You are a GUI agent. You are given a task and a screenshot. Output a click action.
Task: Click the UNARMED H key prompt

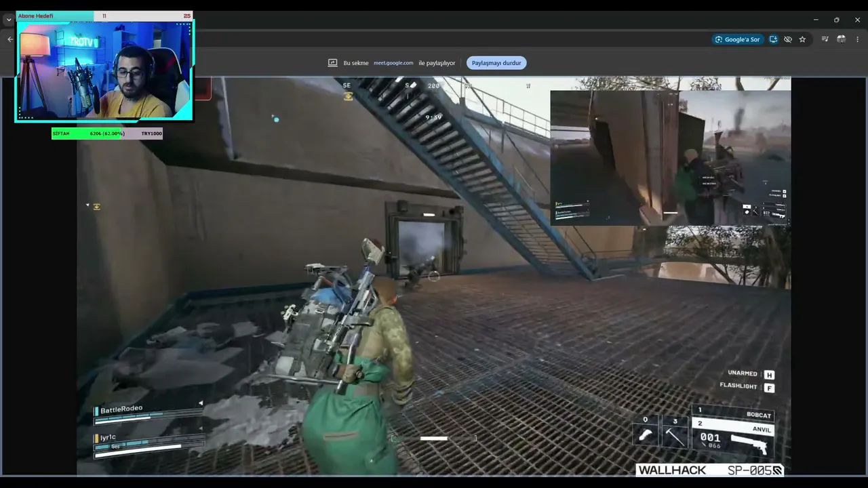(x=751, y=374)
